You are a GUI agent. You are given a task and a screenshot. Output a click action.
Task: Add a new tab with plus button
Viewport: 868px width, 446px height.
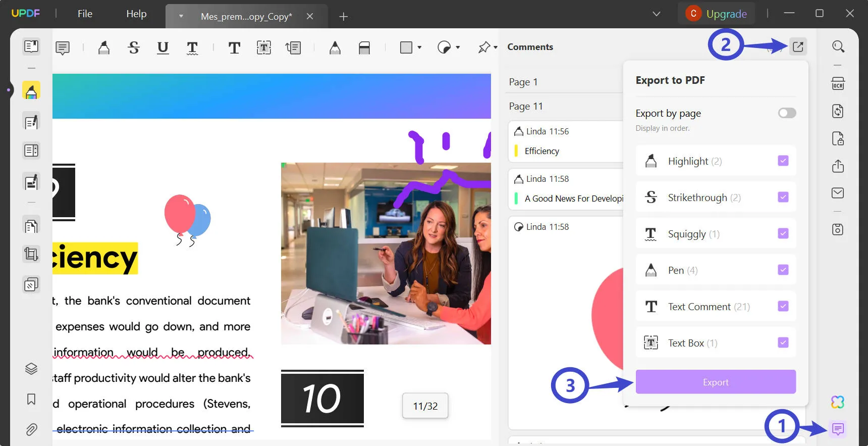click(x=343, y=17)
